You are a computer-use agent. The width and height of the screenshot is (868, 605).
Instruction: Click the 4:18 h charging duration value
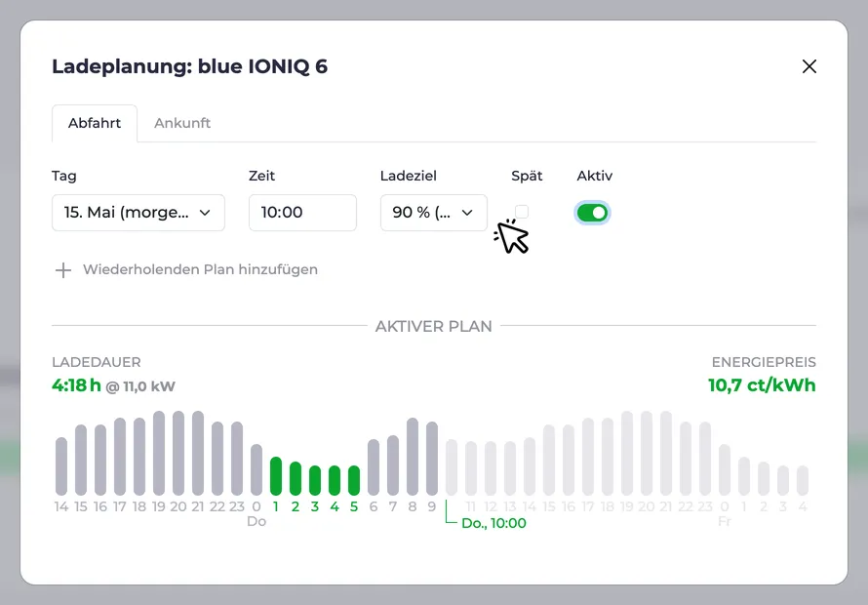pyautogui.click(x=76, y=385)
